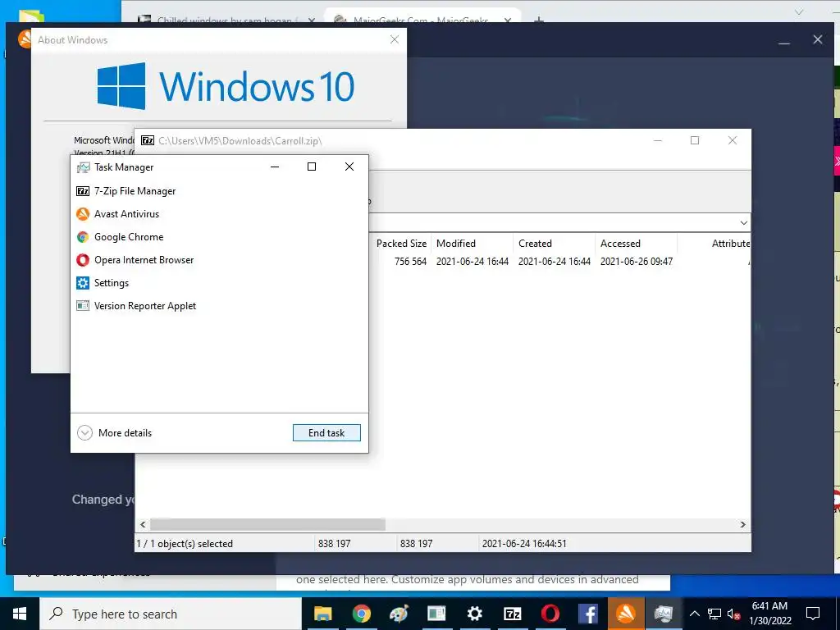This screenshot has height=630, width=840.
Task: Click the Task Manager title bar icon
Action: (x=83, y=167)
